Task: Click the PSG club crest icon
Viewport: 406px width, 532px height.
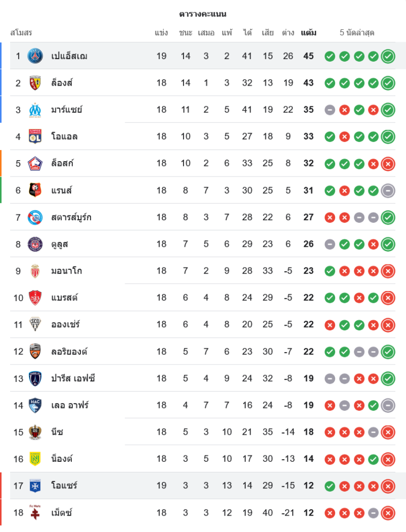Action: (35, 56)
